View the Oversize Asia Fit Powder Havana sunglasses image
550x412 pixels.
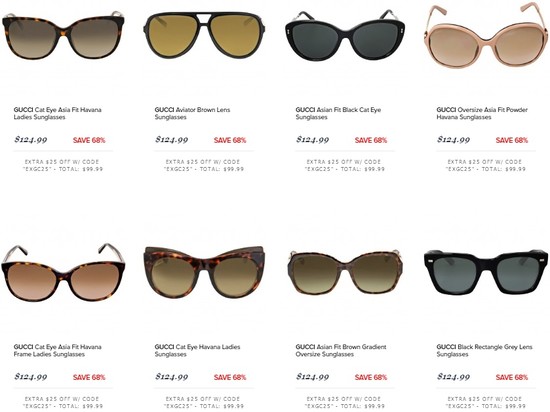pos(487,34)
